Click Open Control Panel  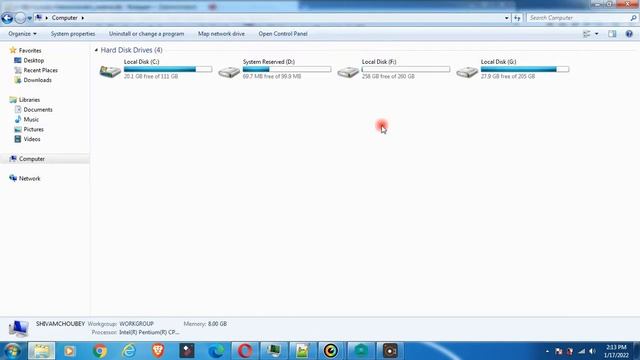pyautogui.click(x=283, y=34)
